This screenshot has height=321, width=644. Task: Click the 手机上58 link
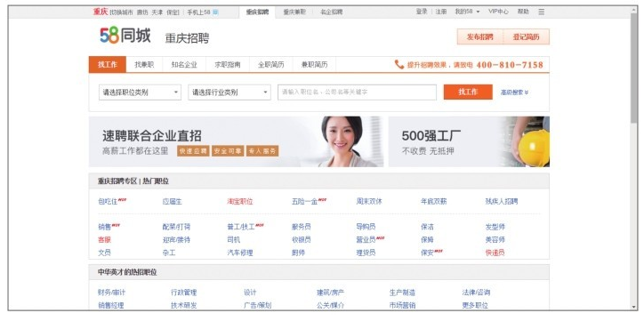198,12
